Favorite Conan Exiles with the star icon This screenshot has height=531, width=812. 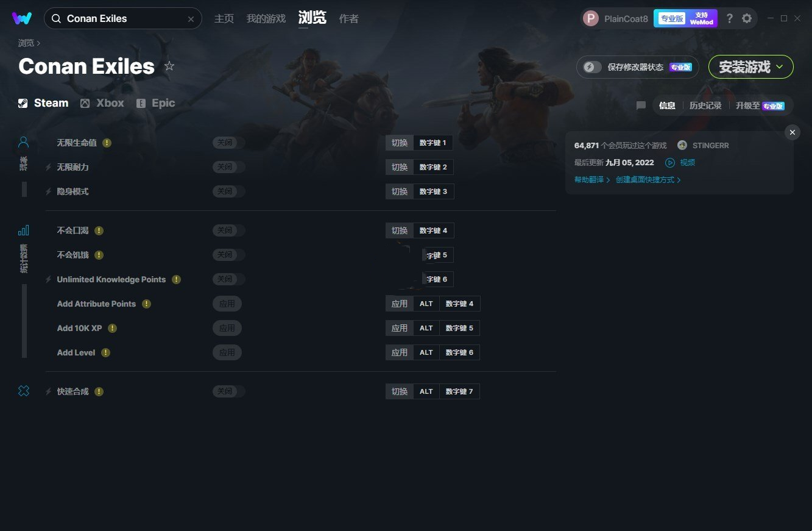169,66
